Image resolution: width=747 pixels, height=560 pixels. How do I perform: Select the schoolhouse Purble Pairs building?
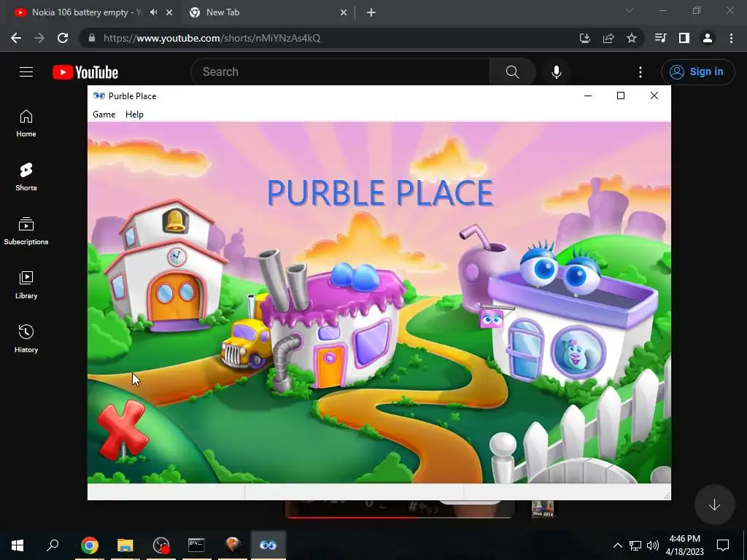[x=165, y=267]
